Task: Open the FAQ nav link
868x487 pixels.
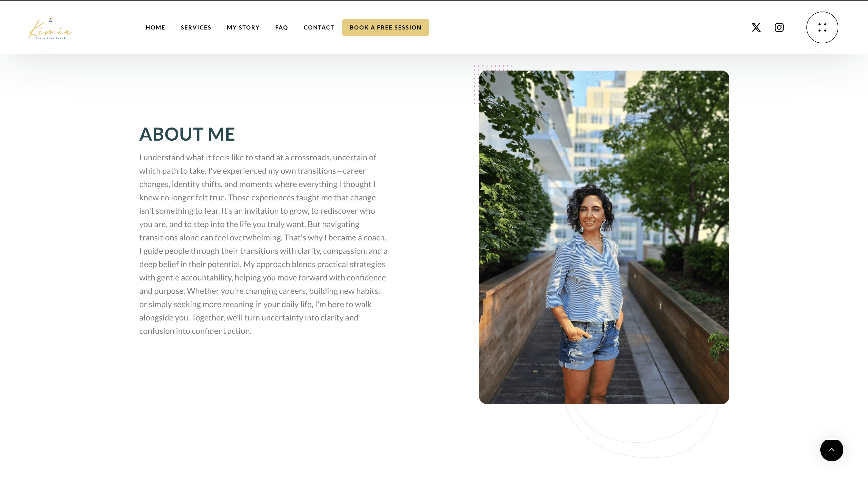Action: coord(281,27)
